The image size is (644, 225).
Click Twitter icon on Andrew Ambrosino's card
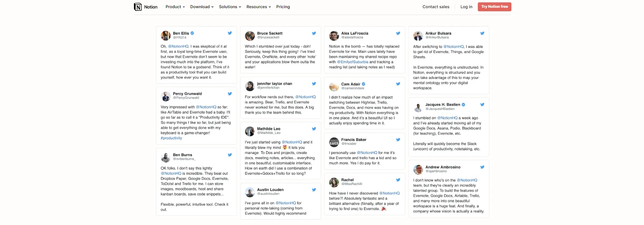click(x=482, y=167)
